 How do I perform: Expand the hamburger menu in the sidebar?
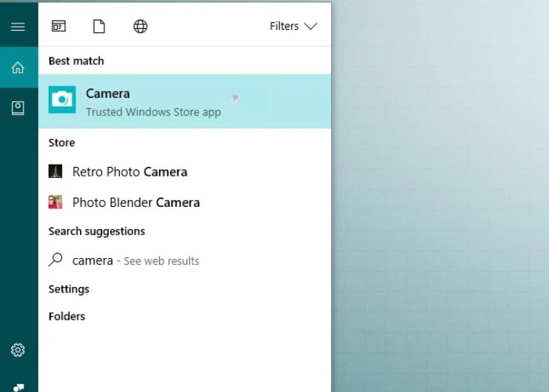pyautogui.click(x=17, y=27)
